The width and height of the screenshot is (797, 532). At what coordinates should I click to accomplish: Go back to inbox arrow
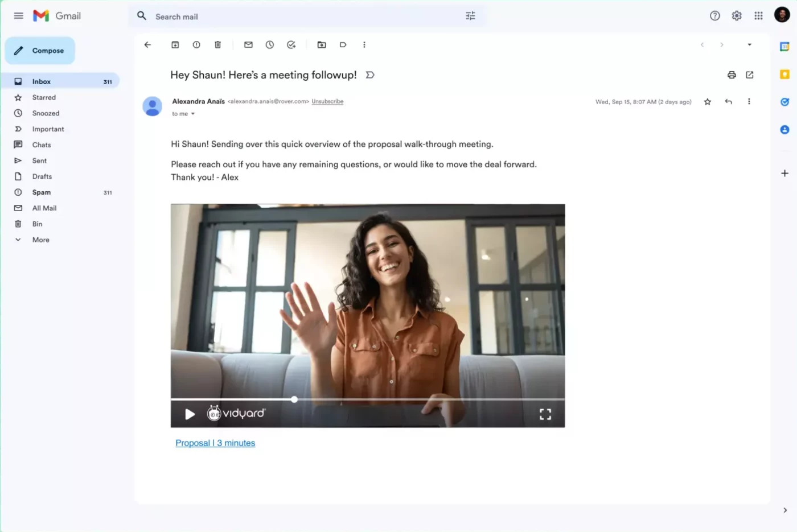148,45
